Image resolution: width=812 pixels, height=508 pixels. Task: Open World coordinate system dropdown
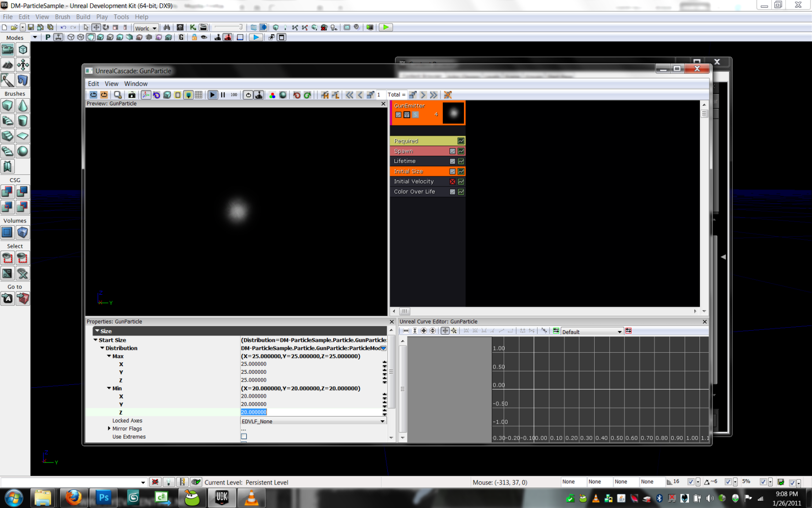point(146,28)
